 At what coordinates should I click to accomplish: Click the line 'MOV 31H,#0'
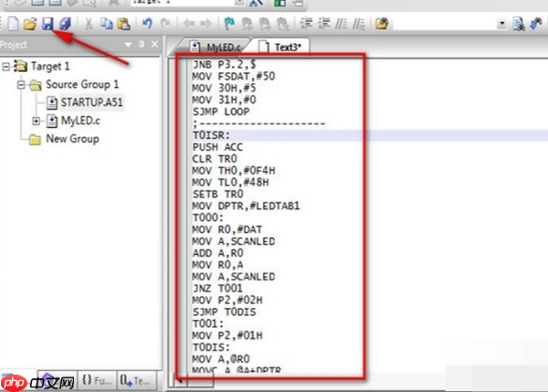[224, 100]
